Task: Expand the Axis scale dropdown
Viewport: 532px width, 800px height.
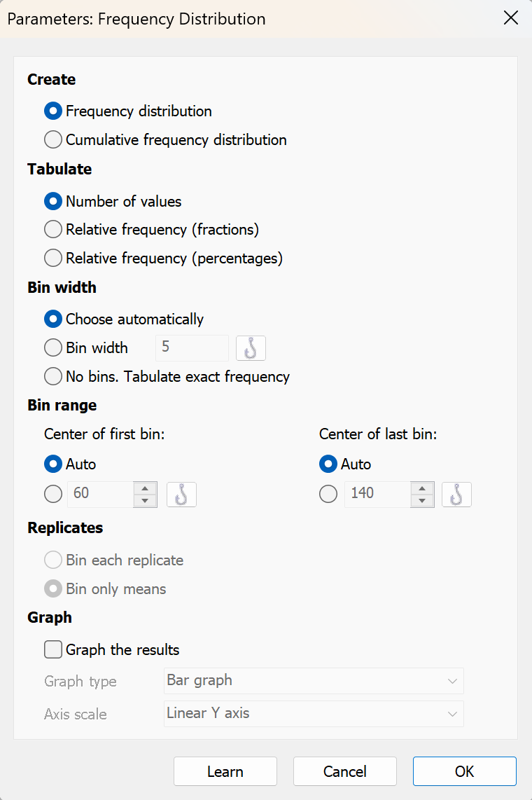Action: 314,714
